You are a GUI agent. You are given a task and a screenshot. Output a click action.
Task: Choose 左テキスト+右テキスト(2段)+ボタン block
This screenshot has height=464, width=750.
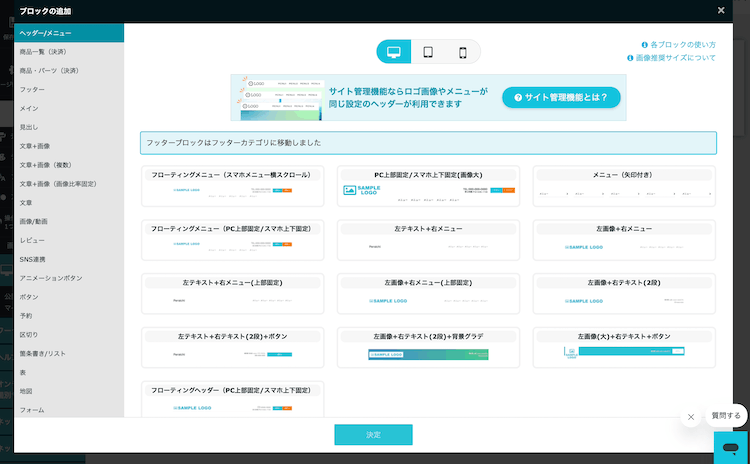click(x=232, y=348)
